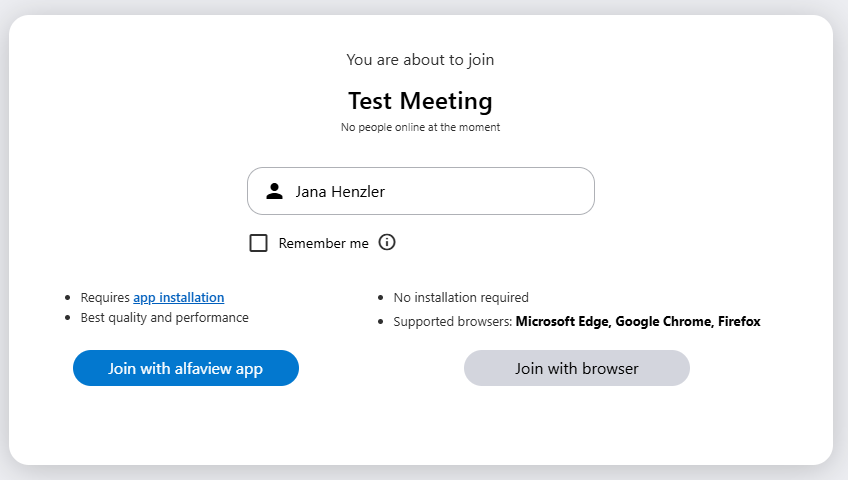The image size is (848, 480).
Task: Click "No people online at the moment" status
Action: [420, 128]
